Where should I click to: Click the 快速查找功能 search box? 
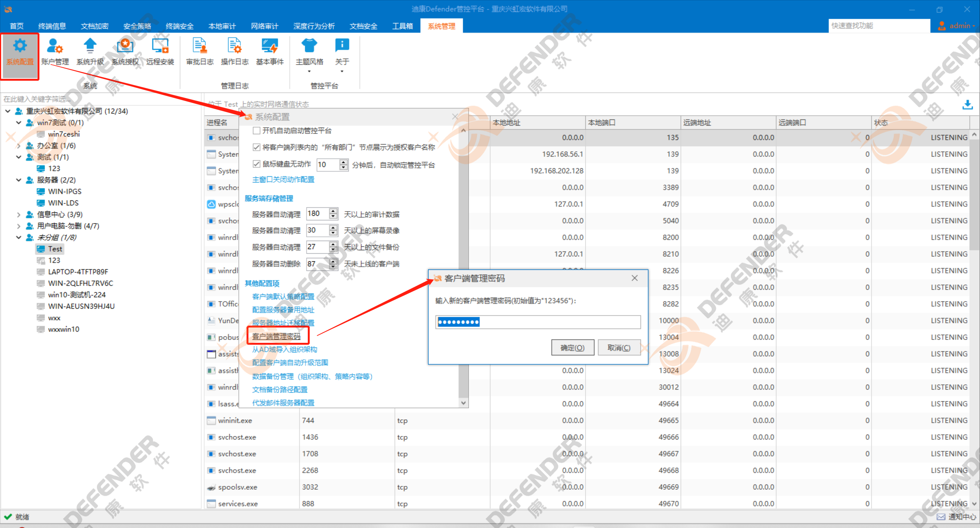[879, 26]
